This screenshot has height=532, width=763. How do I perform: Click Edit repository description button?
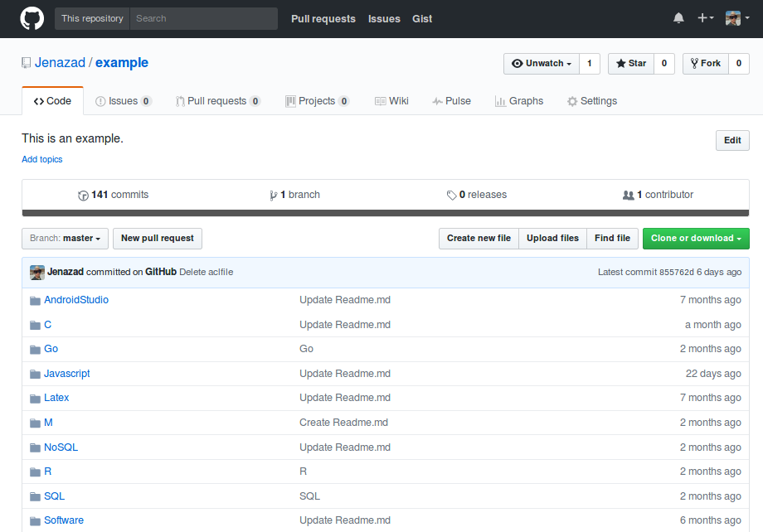click(x=732, y=141)
